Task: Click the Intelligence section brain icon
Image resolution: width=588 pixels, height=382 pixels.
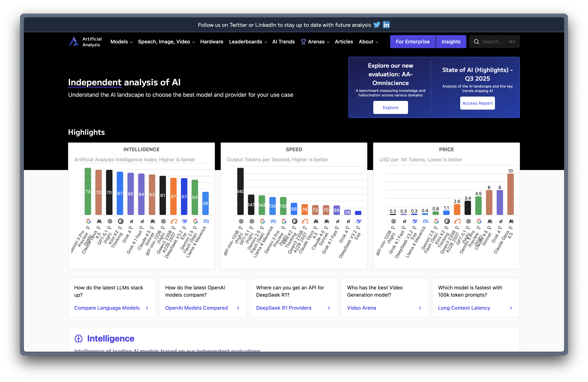Action: (x=79, y=339)
